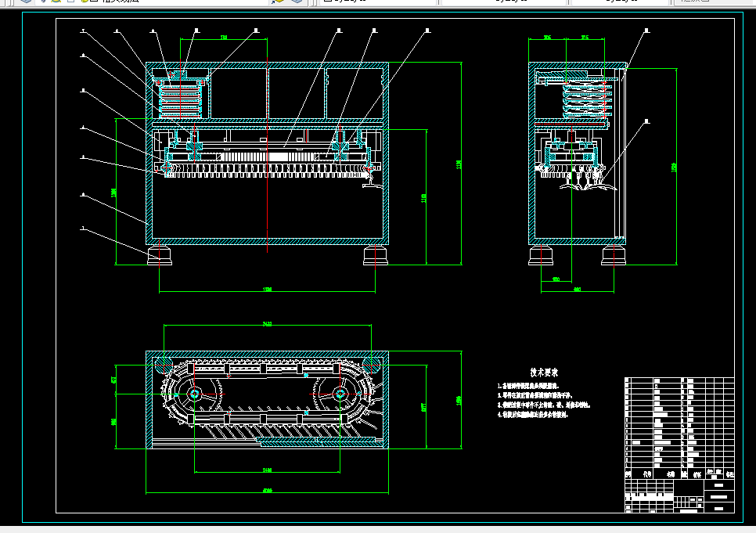This screenshot has height=533, width=756.
Task: Select the left support foot of front view
Action: [160, 254]
